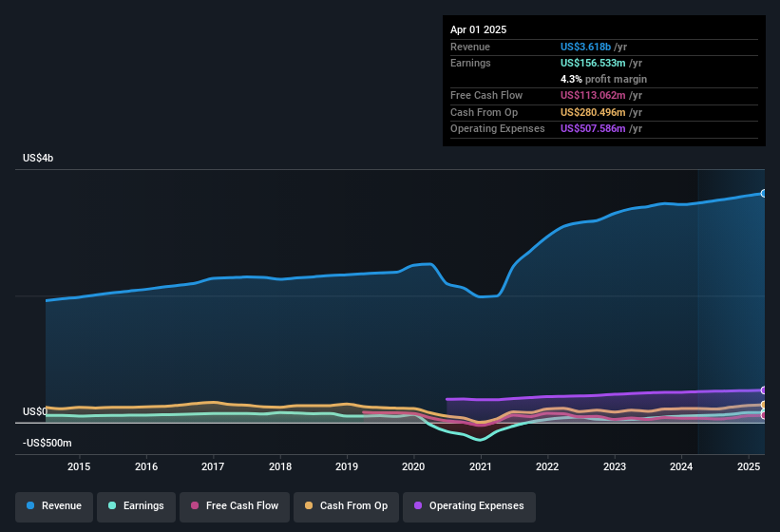Click the US$113.062m free cash flow value

point(593,95)
